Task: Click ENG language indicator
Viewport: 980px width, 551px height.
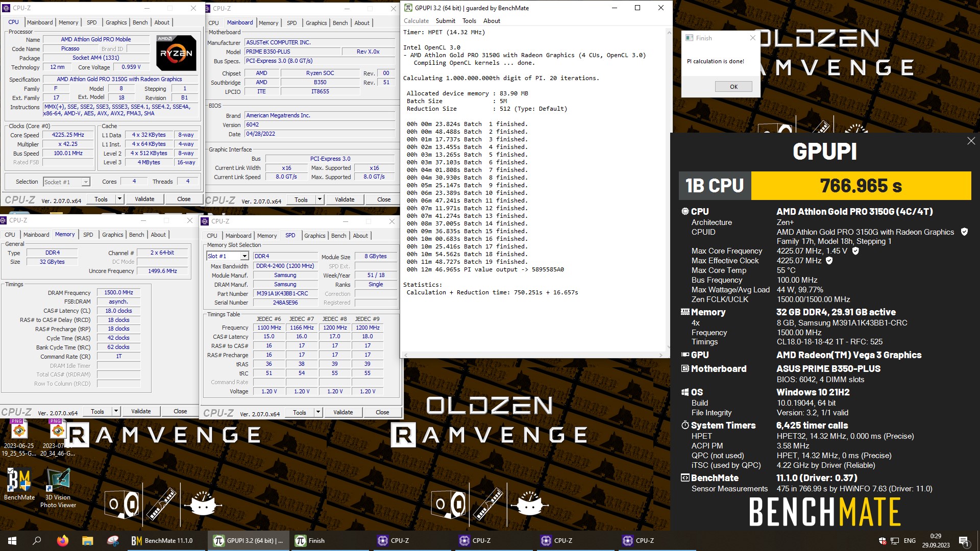Action: point(910,541)
